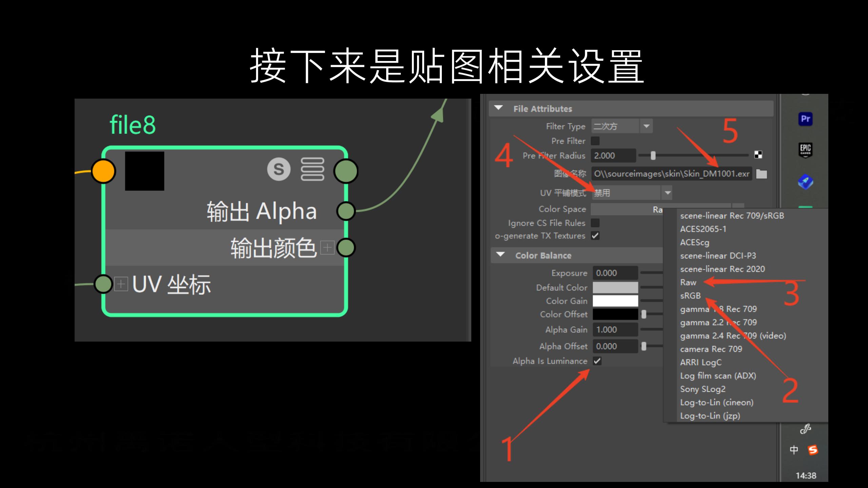Click the pen input tray icon
This screenshot has height=488, width=868.
[x=805, y=429]
